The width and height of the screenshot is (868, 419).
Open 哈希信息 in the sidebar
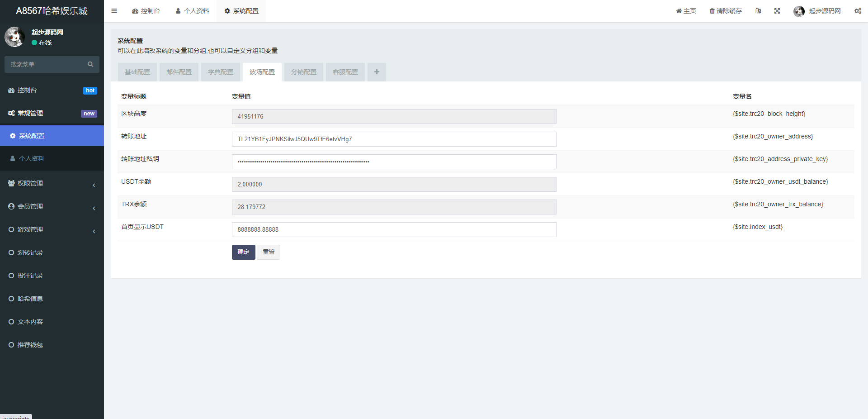coord(52,299)
